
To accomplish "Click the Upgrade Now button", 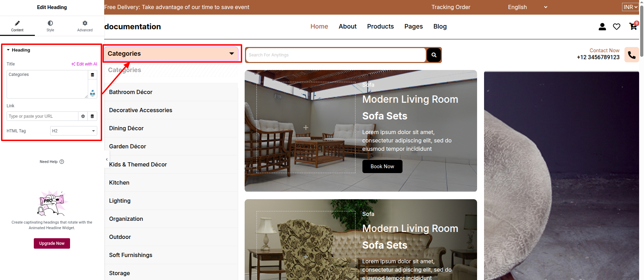I will pyautogui.click(x=52, y=243).
